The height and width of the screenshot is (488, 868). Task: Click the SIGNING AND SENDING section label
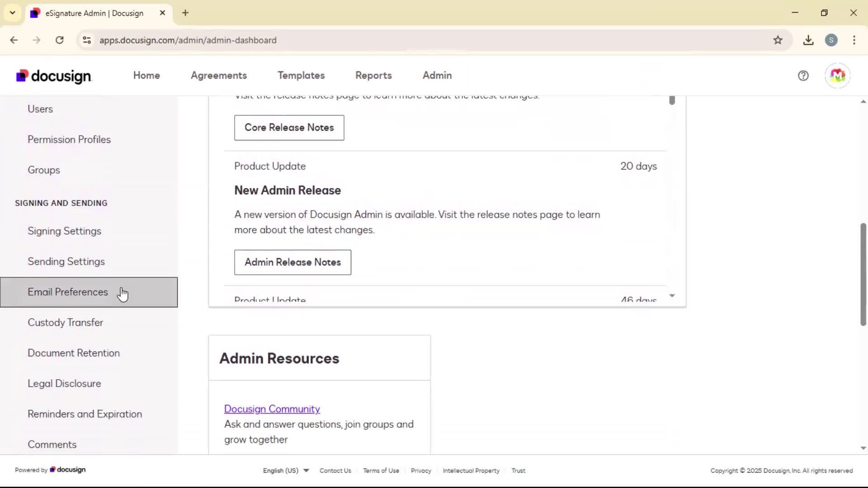tap(61, 203)
